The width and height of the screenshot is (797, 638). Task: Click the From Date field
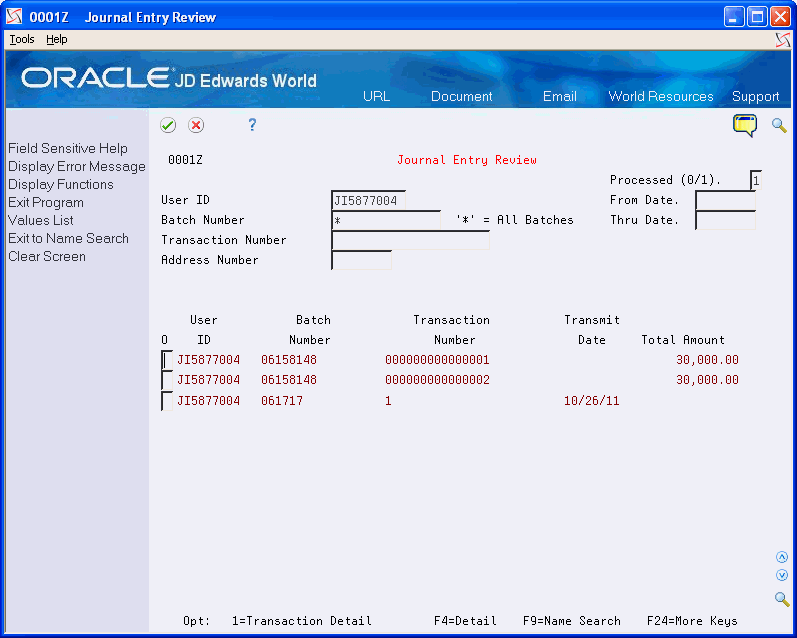[725, 200]
